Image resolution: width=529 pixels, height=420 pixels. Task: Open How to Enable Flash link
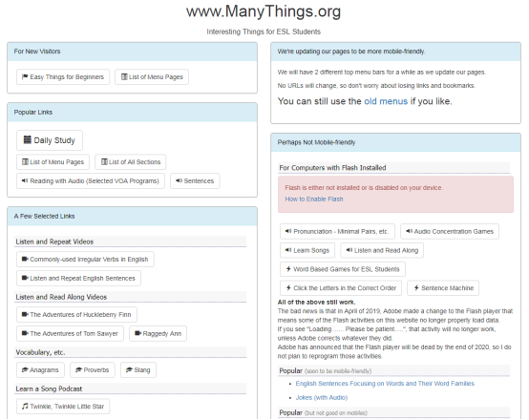point(314,199)
